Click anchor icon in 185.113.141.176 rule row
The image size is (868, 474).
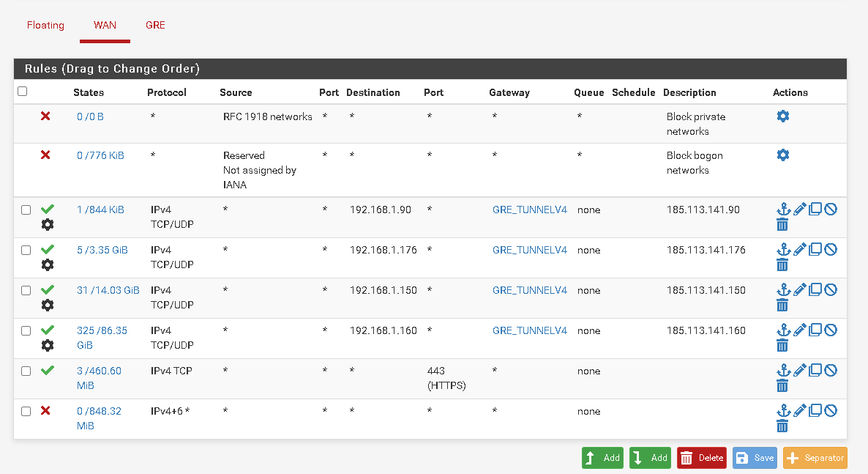[783, 250]
